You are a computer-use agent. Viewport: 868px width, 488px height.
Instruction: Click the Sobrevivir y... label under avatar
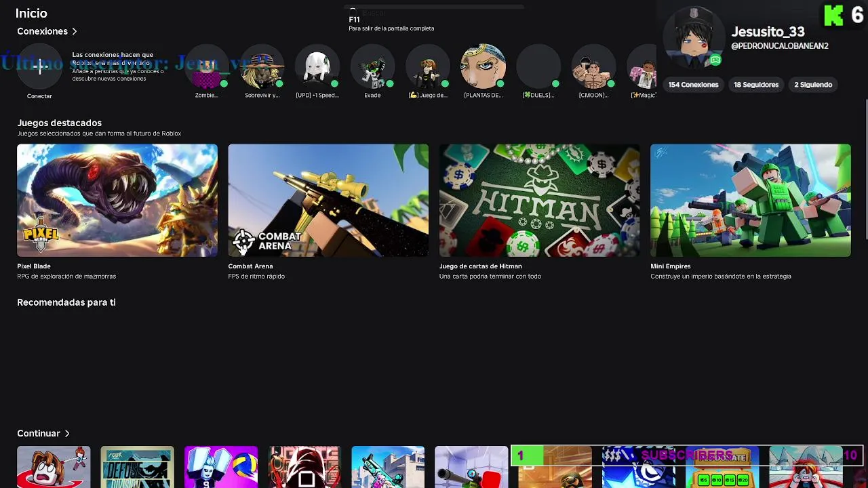[x=262, y=96]
